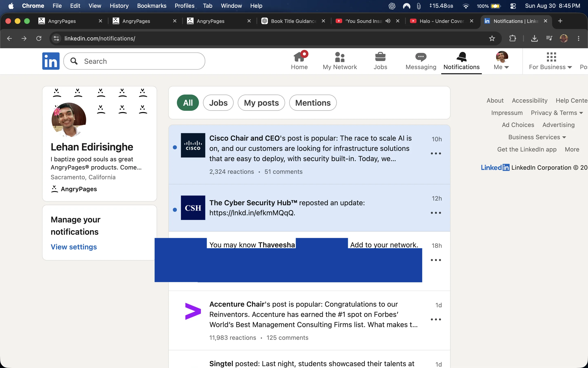588x368 pixels.
Task: Click the LinkedIn search field
Action: [134, 61]
